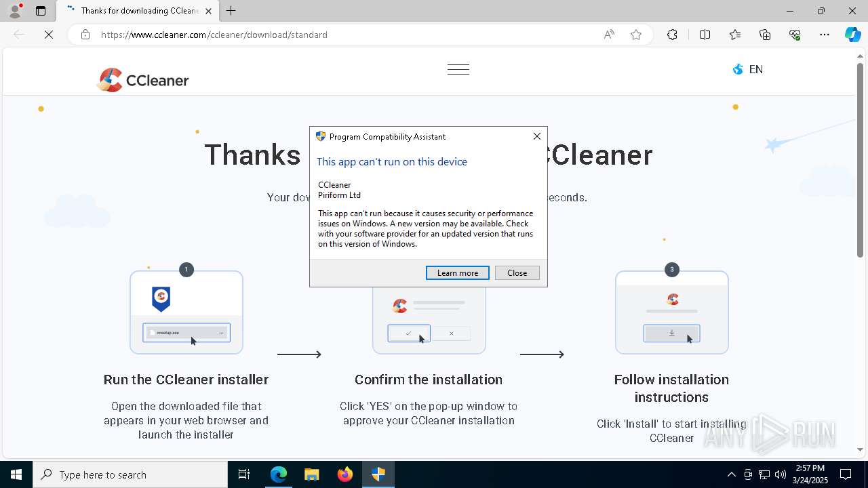Select Compatibility Assistant shield taskbar icon
This screenshot has height=488, width=868.
[378, 474]
